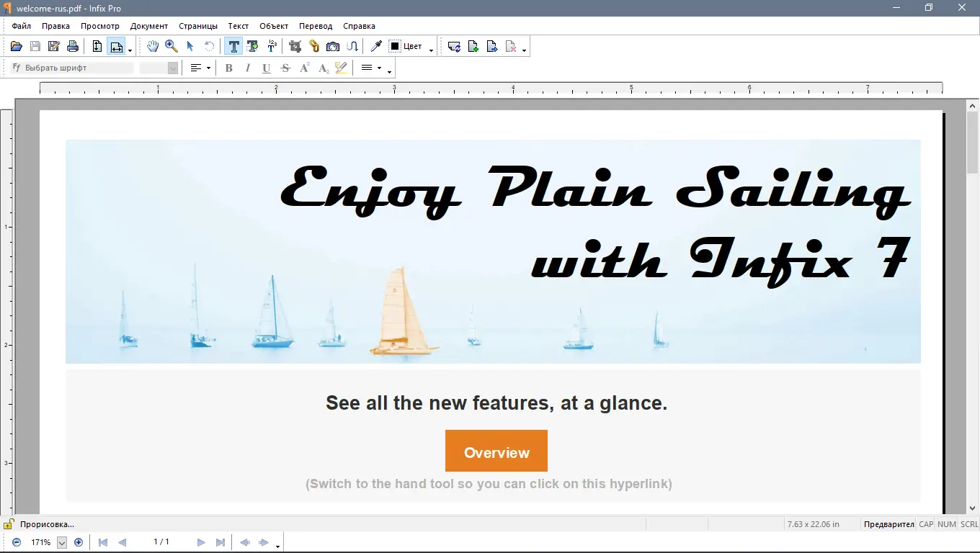Click the orange Overview button
The image size is (980, 553).
496,451
